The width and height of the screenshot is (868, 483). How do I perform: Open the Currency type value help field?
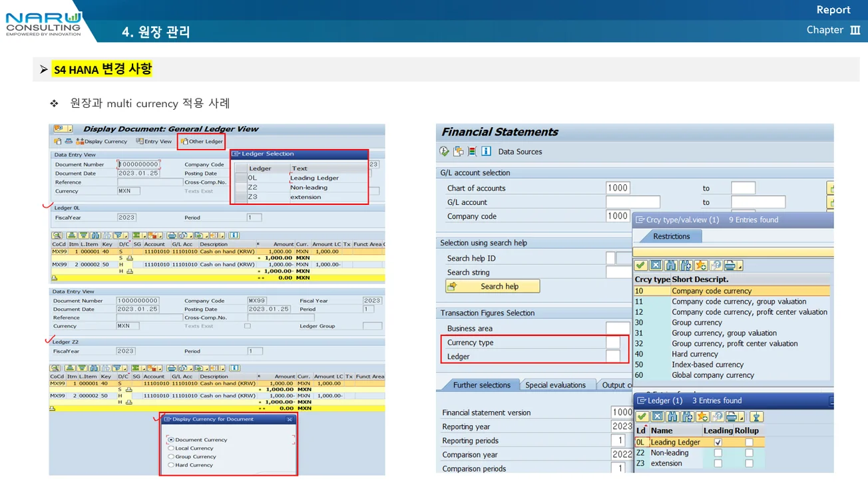(612, 343)
